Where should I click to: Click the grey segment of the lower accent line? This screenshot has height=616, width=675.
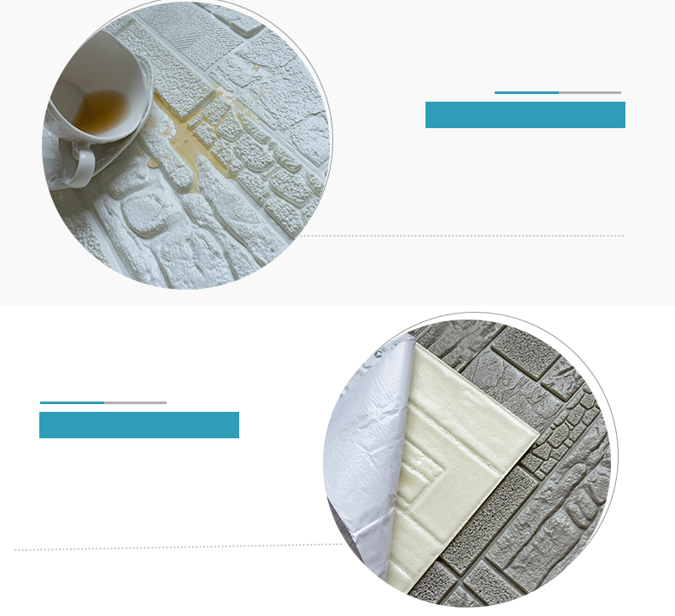135,403
